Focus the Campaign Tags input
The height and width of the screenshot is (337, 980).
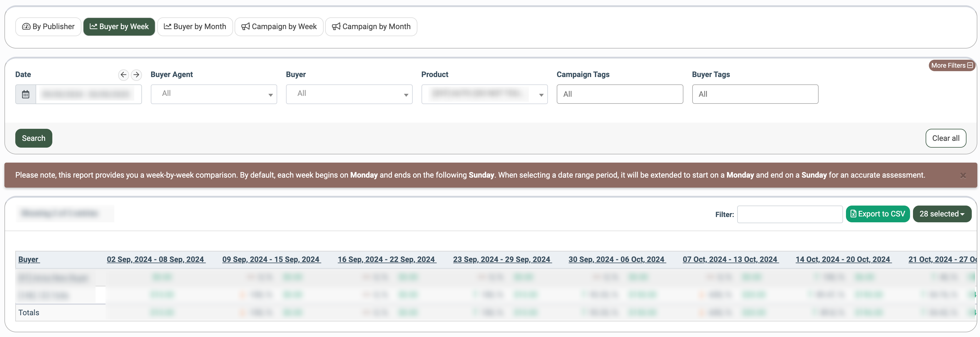pyautogui.click(x=619, y=94)
